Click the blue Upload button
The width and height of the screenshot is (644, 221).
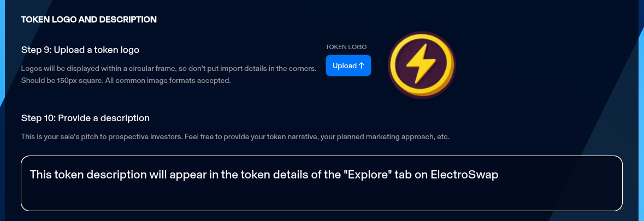(x=348, y=65)
